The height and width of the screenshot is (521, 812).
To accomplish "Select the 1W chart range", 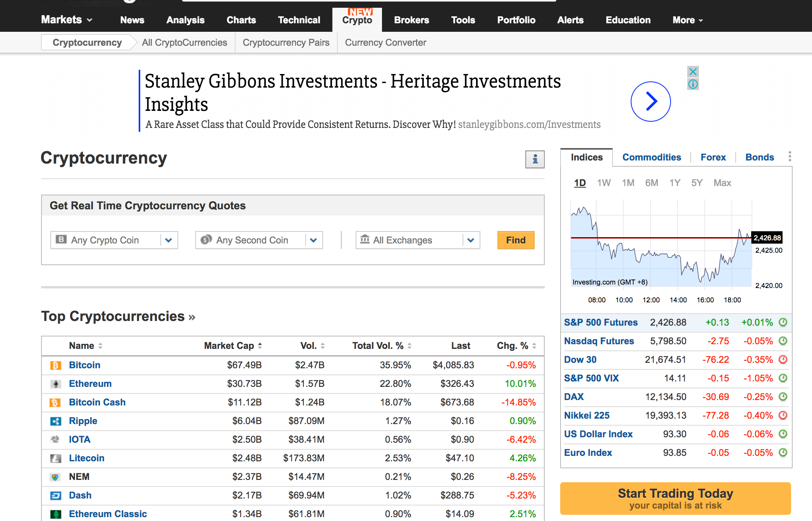I will point(604,183).
